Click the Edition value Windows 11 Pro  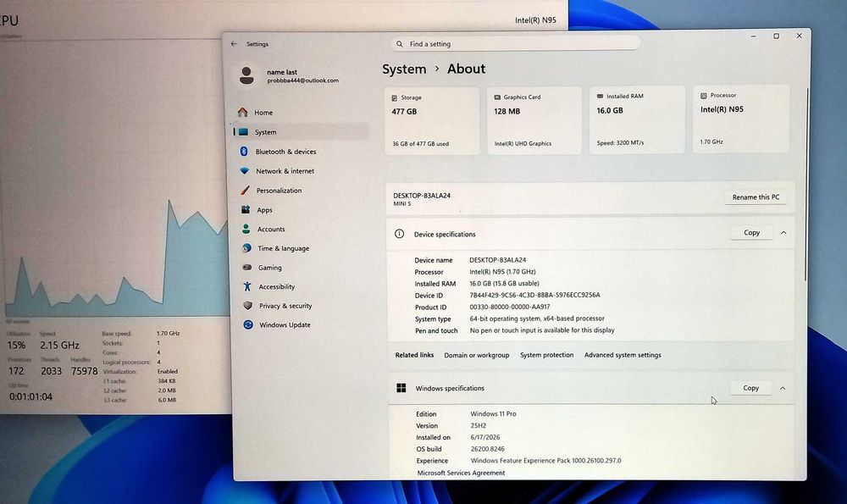(493, 413)
